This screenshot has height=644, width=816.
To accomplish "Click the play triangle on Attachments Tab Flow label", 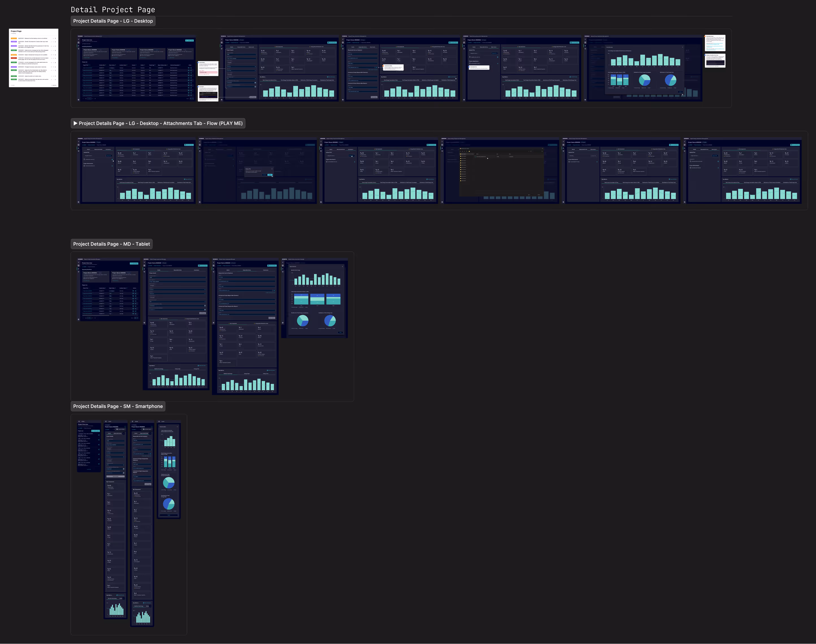I will coord(75,123).
